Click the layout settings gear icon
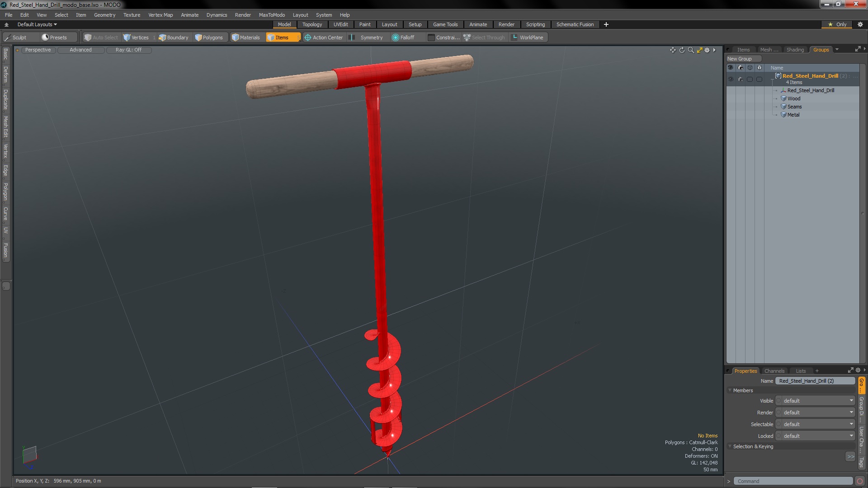Image resolution: width=868 pixels, height=488 pixels. click(860, 24)
